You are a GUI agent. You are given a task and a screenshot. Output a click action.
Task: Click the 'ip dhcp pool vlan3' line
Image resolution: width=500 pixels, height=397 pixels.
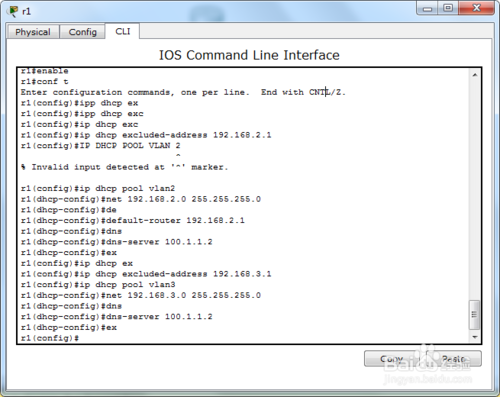98,285
